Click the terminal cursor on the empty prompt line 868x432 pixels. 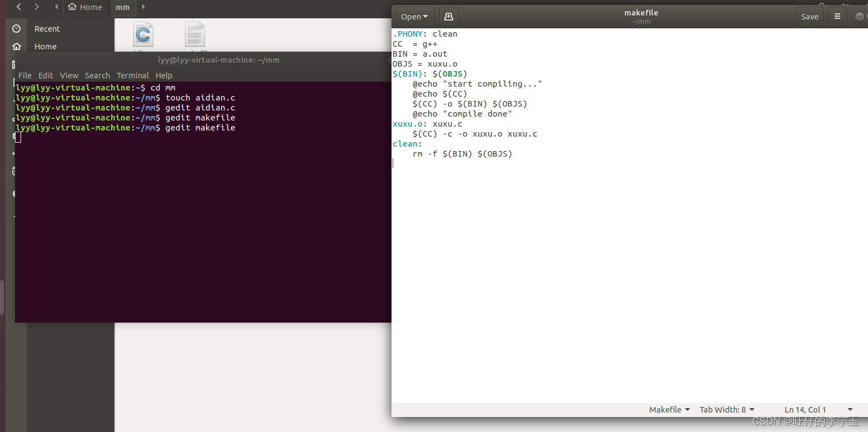tap(18, 137)
